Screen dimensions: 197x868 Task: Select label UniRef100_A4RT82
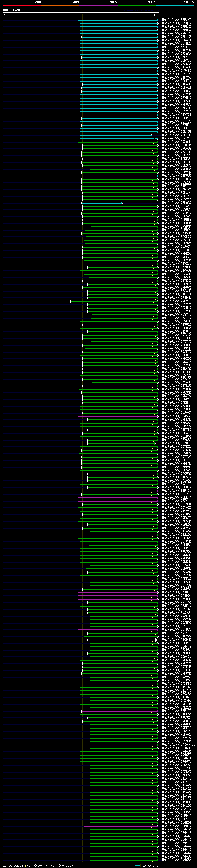point(176,430)
